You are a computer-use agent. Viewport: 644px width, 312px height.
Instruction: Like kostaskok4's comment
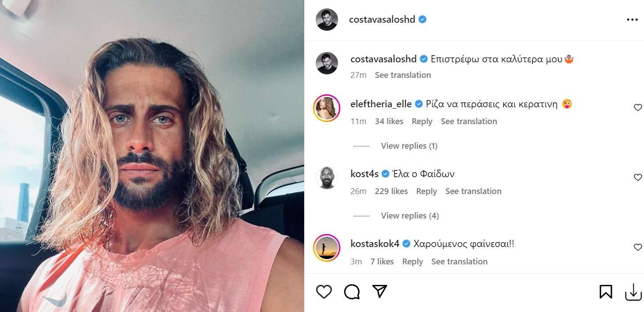click(x=638, y=247)
